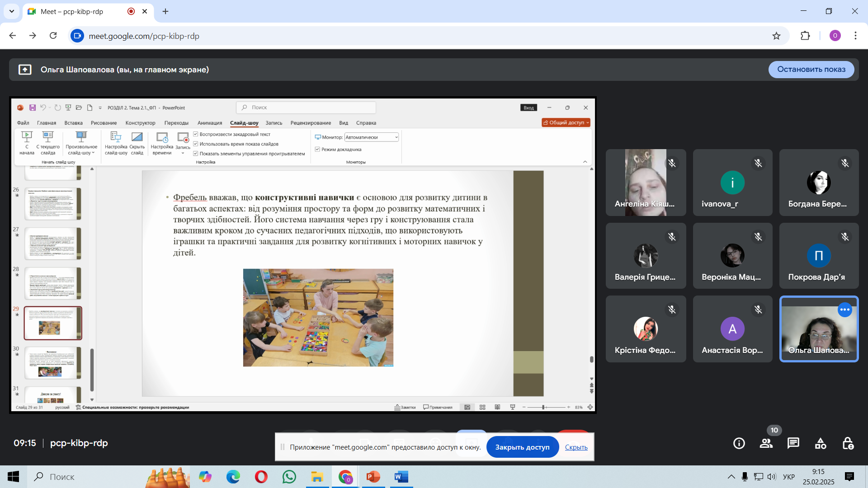
Task: Expand Произвольное слайд-шоу dropdown
Action: tap(81, 143)
